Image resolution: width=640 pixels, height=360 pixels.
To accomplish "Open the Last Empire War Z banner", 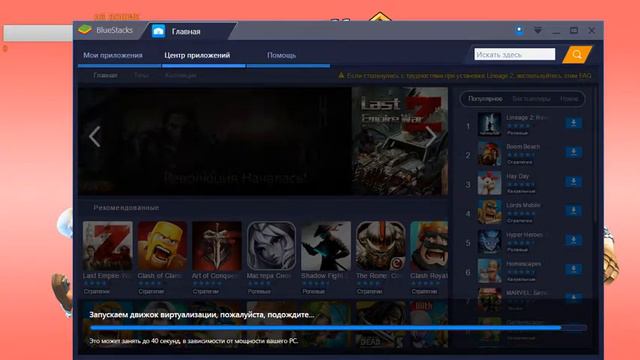I will point(400,141).
